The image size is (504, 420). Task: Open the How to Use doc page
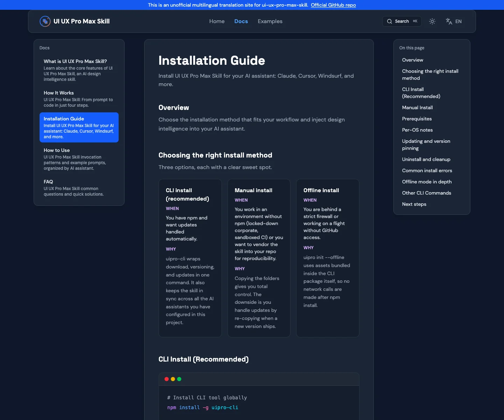click(x=79, y=159)
